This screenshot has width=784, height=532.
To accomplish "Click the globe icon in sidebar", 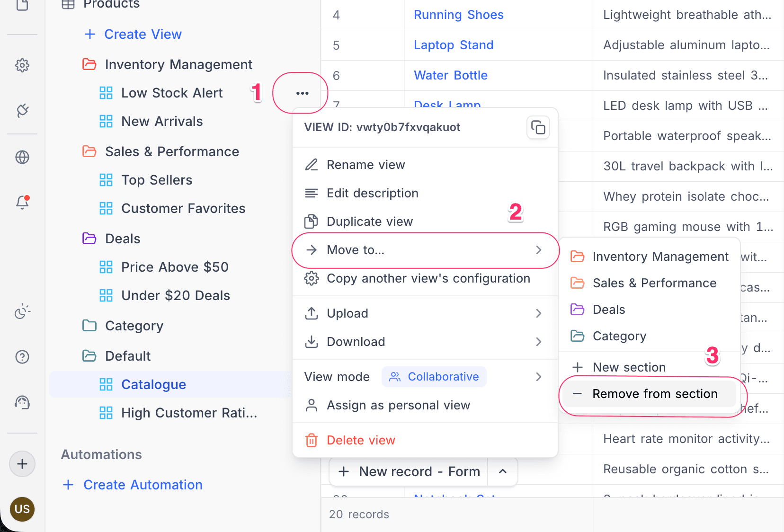I will tap(22, 157).
